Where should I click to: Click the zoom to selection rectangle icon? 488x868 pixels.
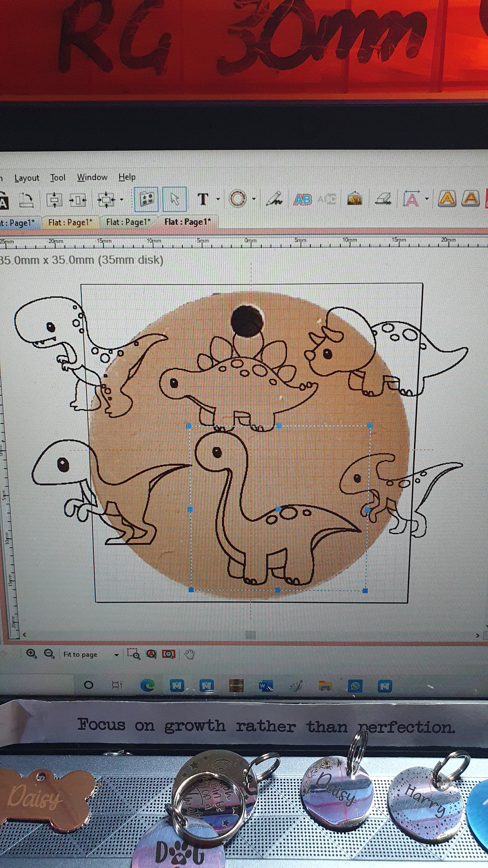tap(133, 654)
